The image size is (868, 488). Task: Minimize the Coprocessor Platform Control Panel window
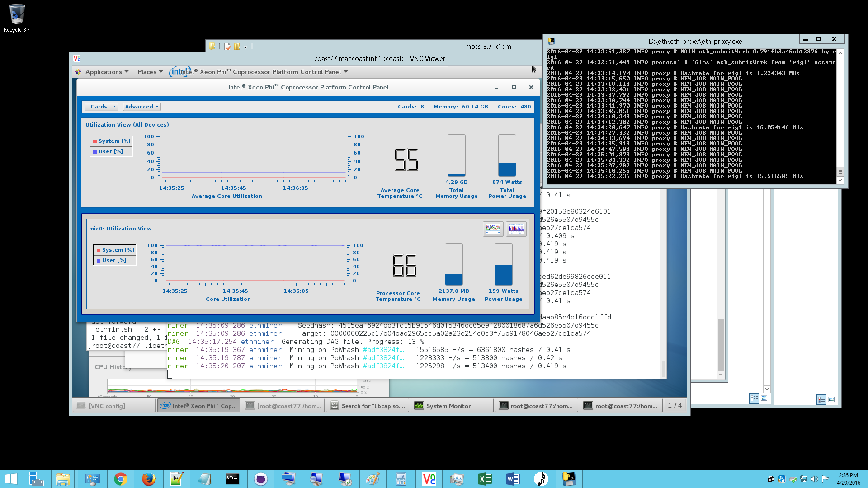point(496,88)
